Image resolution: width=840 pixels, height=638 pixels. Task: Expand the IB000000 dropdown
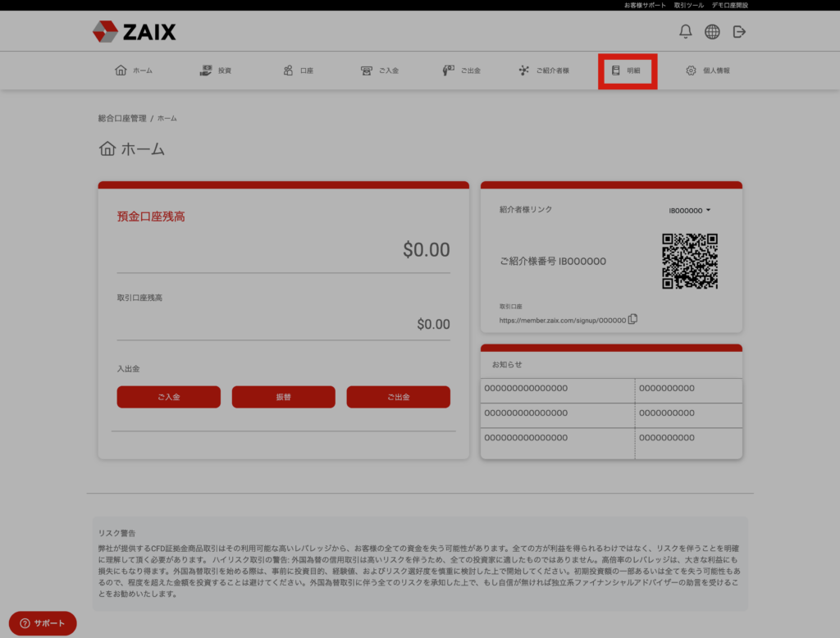point(690,211)
